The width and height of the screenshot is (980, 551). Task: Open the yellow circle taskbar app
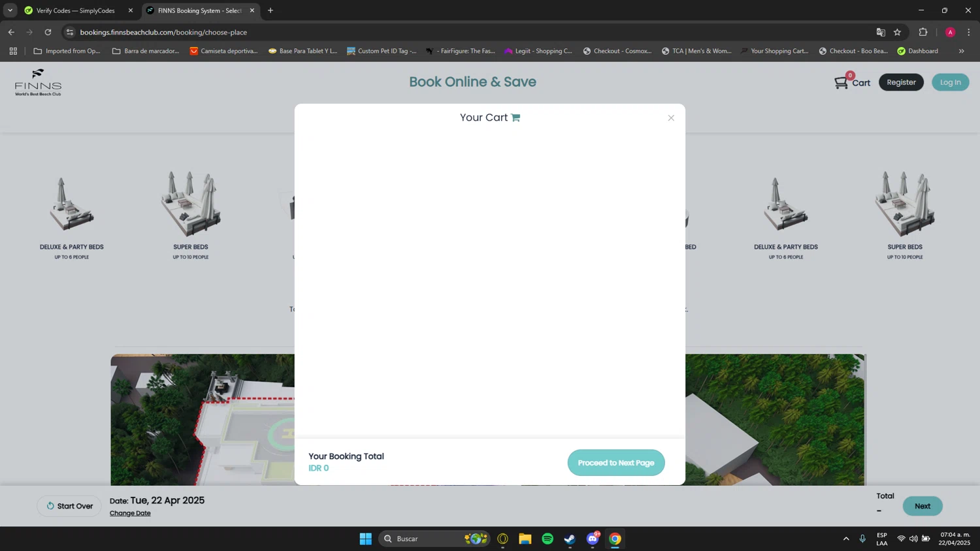click(502, 539)
